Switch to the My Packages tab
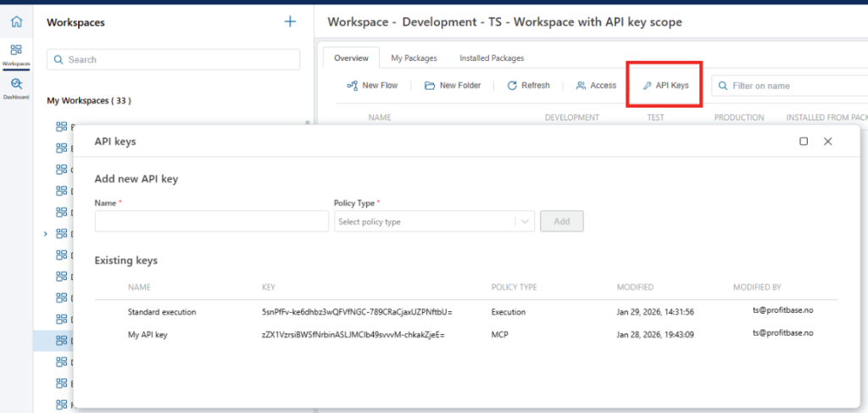Screen dimensions: 868x413 (x=414, y=59)
